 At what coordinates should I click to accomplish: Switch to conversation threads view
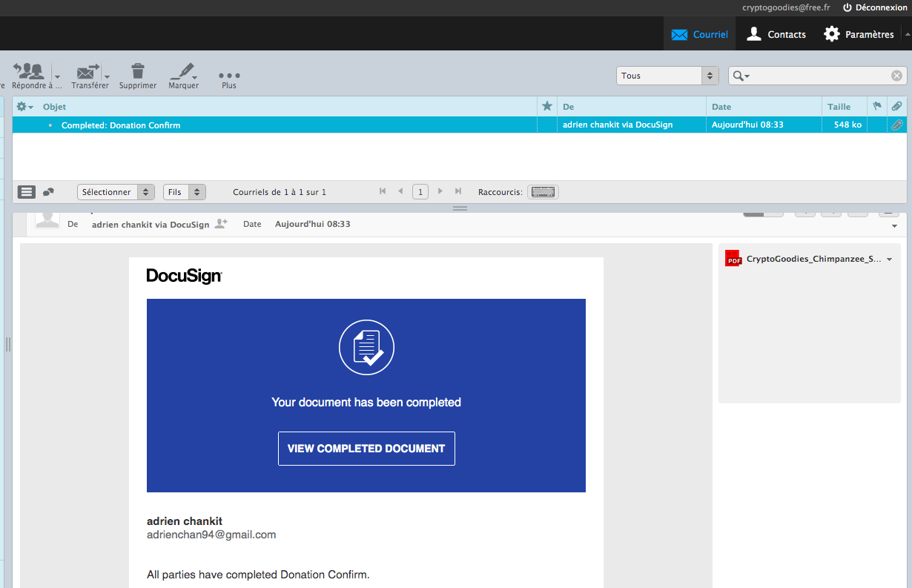tap(48, 192)
